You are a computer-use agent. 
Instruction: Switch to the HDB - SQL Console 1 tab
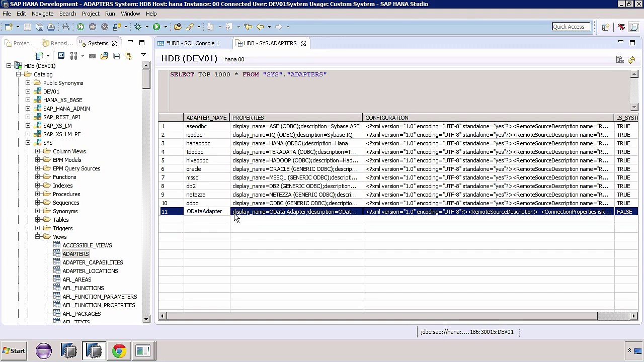click(194, 43)
